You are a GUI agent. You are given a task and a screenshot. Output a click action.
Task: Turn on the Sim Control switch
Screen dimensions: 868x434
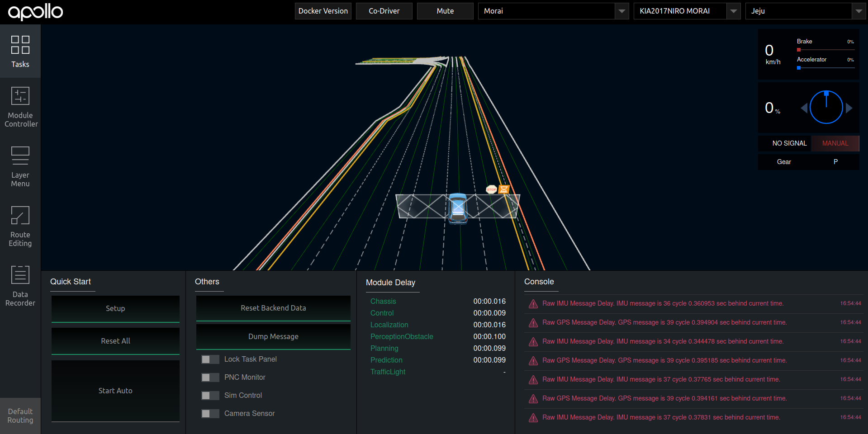(210, 396)
